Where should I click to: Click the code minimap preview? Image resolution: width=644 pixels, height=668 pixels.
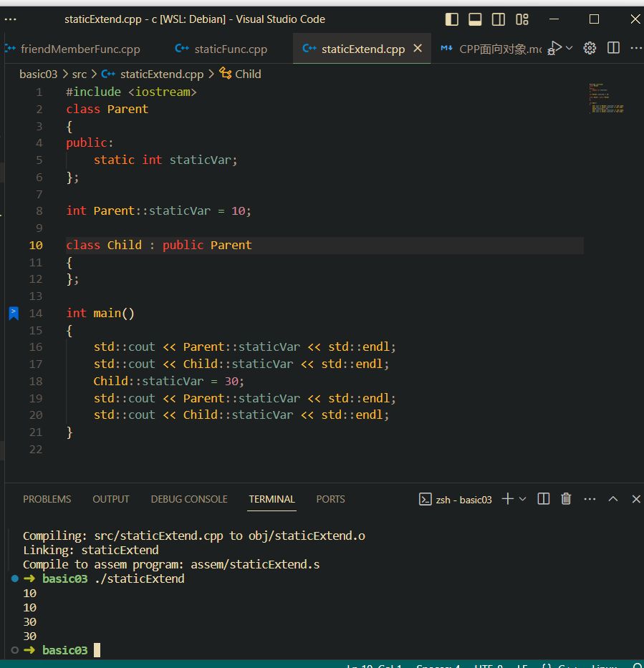607,98
